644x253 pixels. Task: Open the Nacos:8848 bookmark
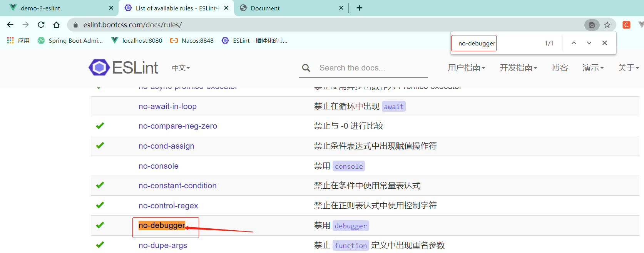click(x=192, y=40)
